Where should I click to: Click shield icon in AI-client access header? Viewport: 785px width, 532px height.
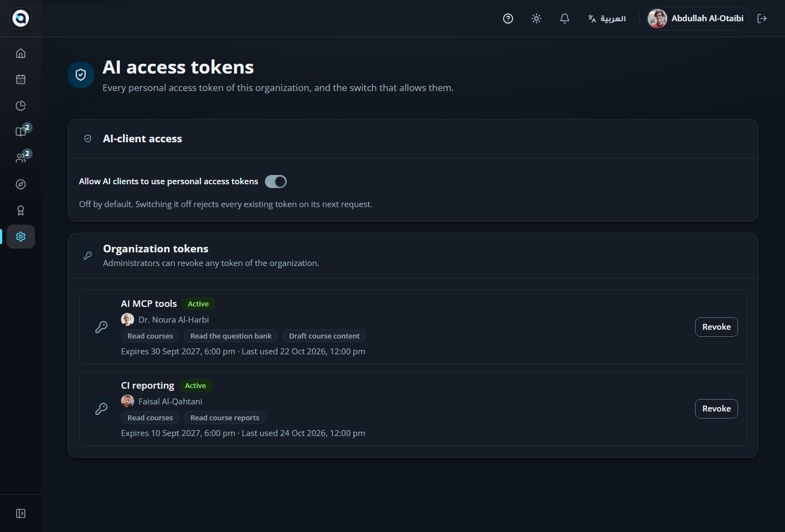point(88,138)
